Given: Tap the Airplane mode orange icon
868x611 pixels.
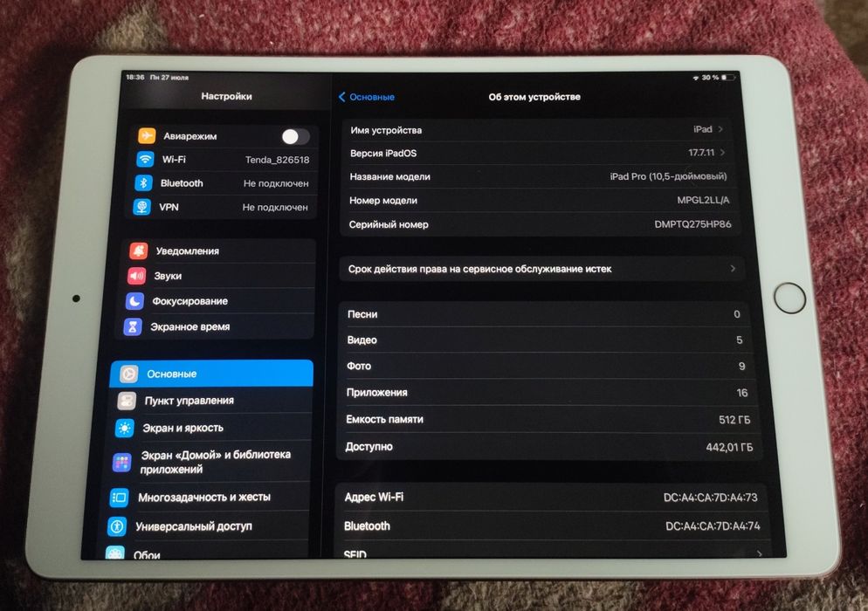Looking at the screenshot, I should [x=146, y=135].
